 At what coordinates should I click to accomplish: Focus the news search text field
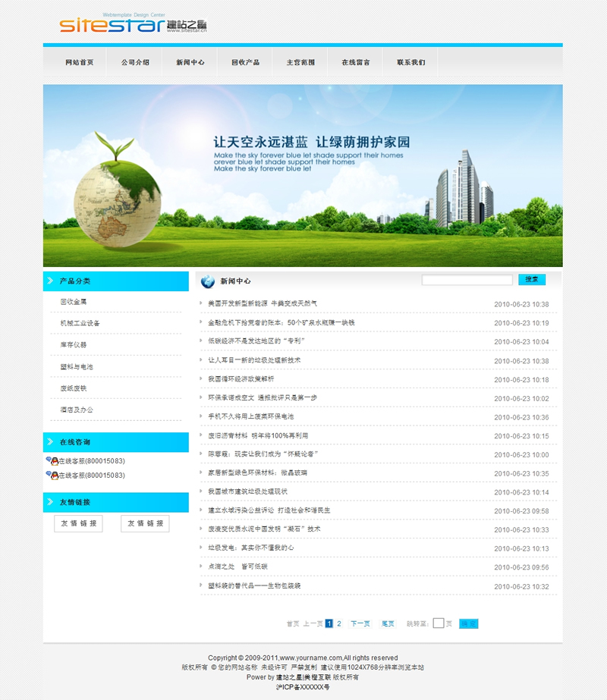pos(467,280)
